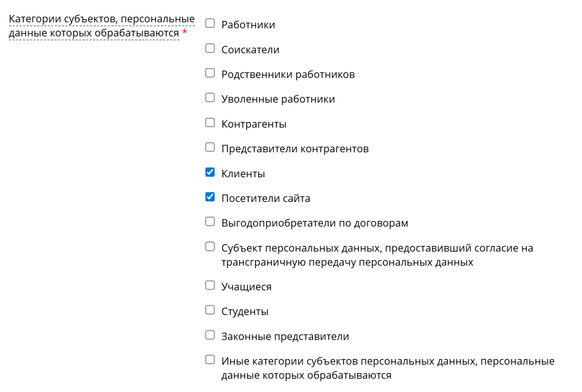Viewport: 582px width, 392px height.
Task: Tick the Родственники работников checkbox
Action: tap(210, 73)
